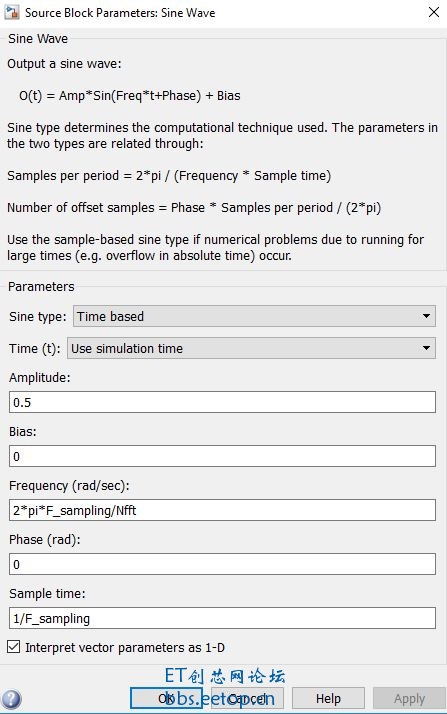
Task: Click the Amplitude field containing 0.5
Action: (222, 402)
